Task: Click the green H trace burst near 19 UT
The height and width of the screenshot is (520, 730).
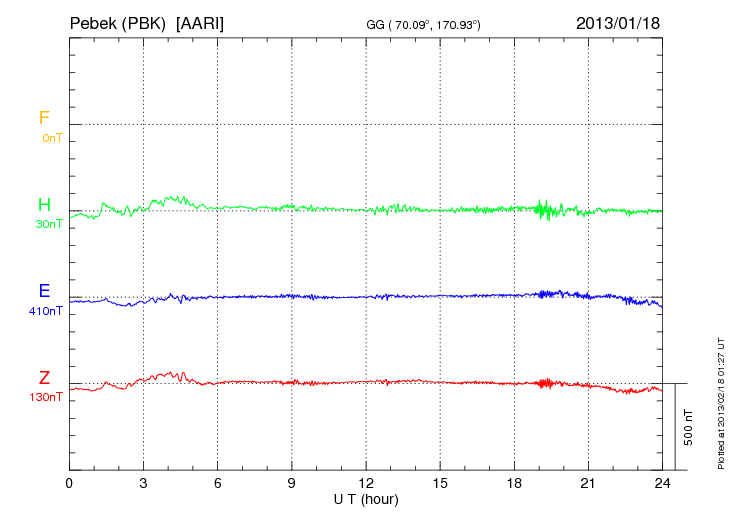Action: coord(545,209)
